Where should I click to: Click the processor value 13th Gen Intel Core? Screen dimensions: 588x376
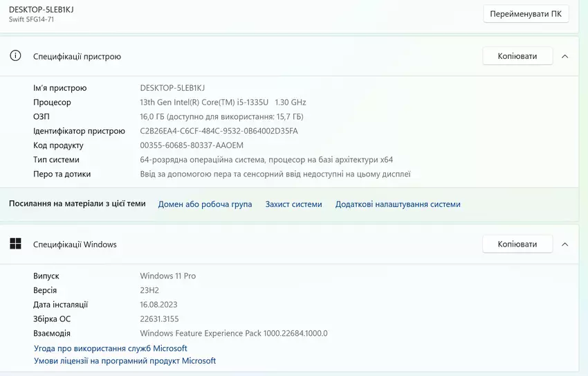tap(223, 102)
